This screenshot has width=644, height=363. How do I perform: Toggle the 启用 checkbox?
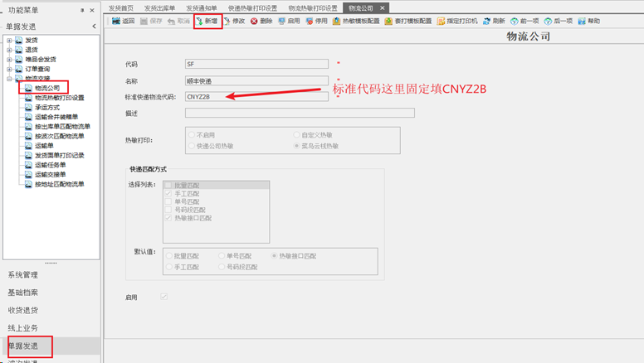(x=163, y=297)
